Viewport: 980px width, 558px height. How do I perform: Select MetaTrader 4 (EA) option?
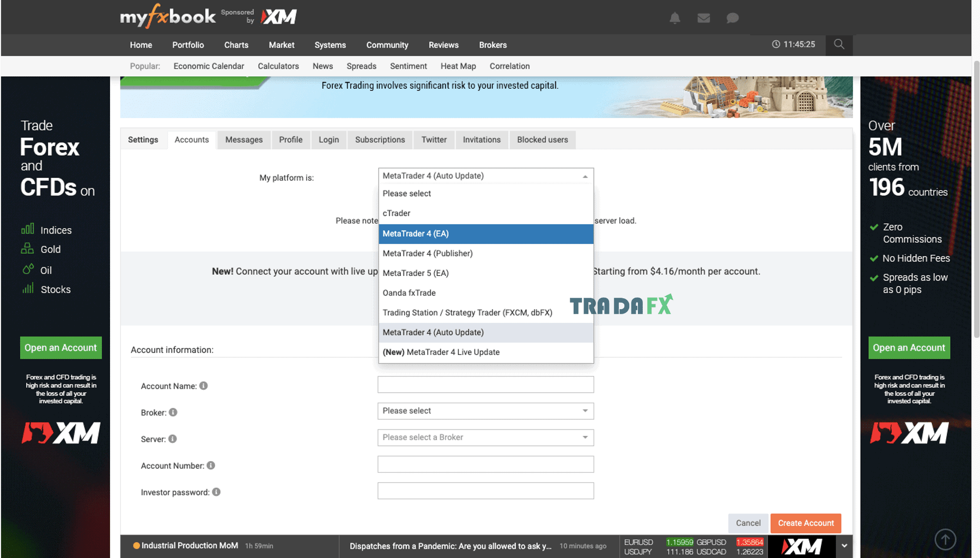(485, 234)
